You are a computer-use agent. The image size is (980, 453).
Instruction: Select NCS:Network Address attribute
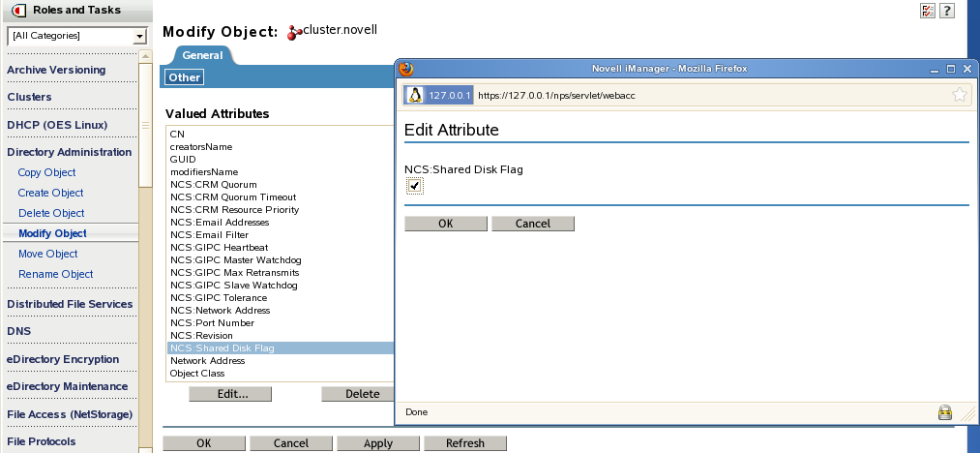point(282,311)
